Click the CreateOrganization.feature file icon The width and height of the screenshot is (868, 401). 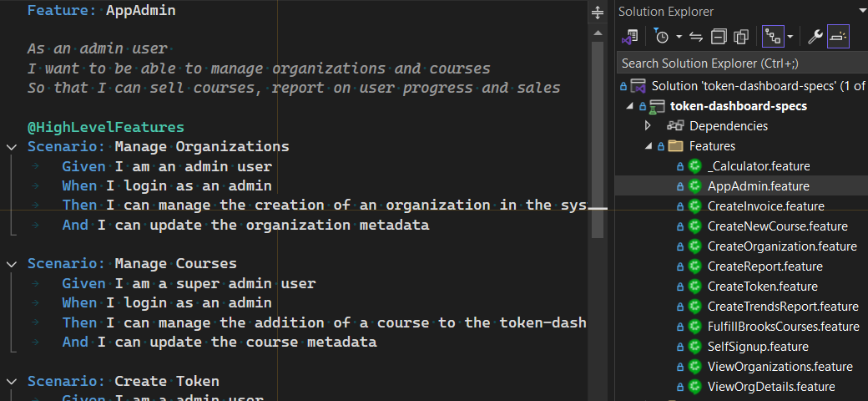[x=695, y=246]
